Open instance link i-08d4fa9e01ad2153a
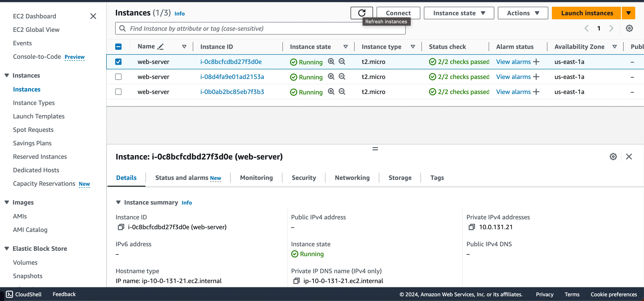Viewport: 644px width, 301px height. coord(232,76)
